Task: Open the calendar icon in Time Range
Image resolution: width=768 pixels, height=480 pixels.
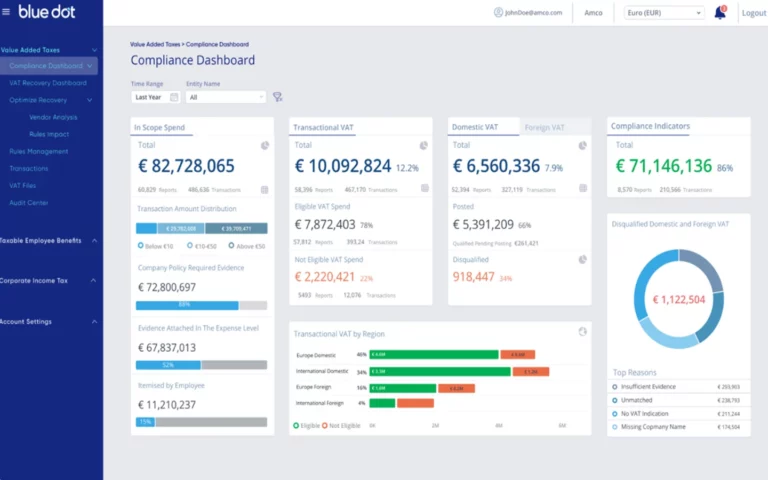Action: [x=174, y=97]
